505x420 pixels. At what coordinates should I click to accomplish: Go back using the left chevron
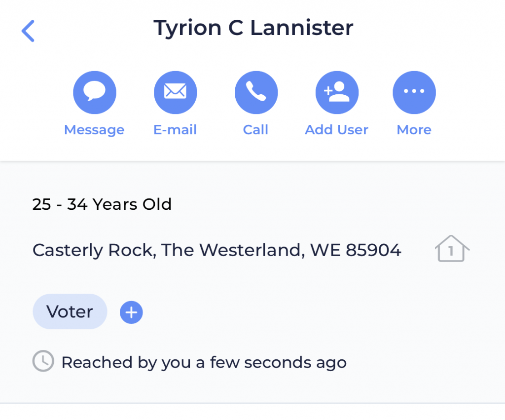(x=28, y=31)
